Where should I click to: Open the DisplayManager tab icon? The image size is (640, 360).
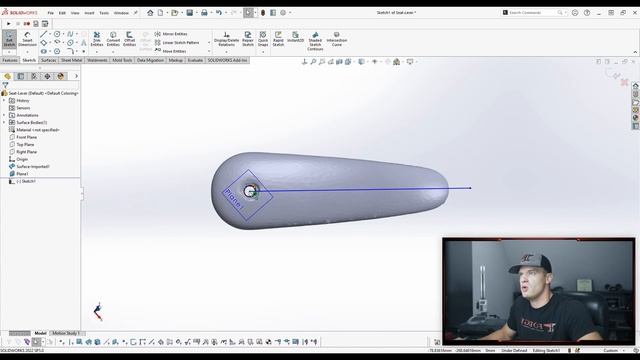click(x=61, y=76)
